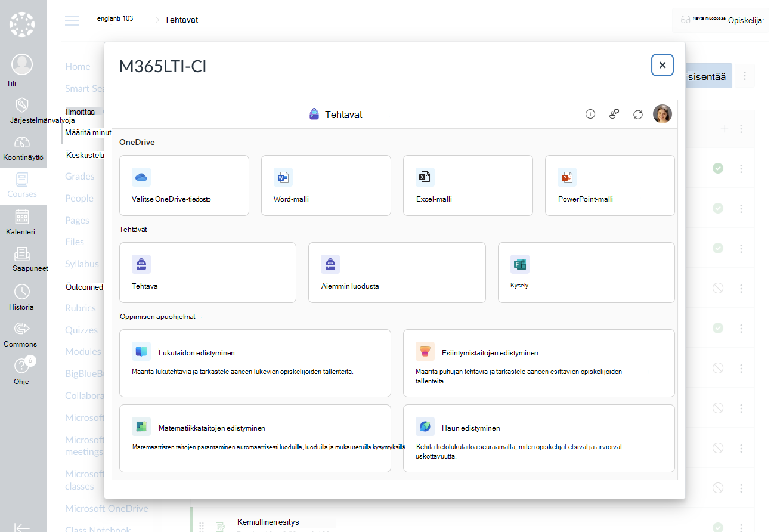Screen dimensions: 774x532
Task: Click the people settings icon in dialog header
Action: (x=614, y=114)
